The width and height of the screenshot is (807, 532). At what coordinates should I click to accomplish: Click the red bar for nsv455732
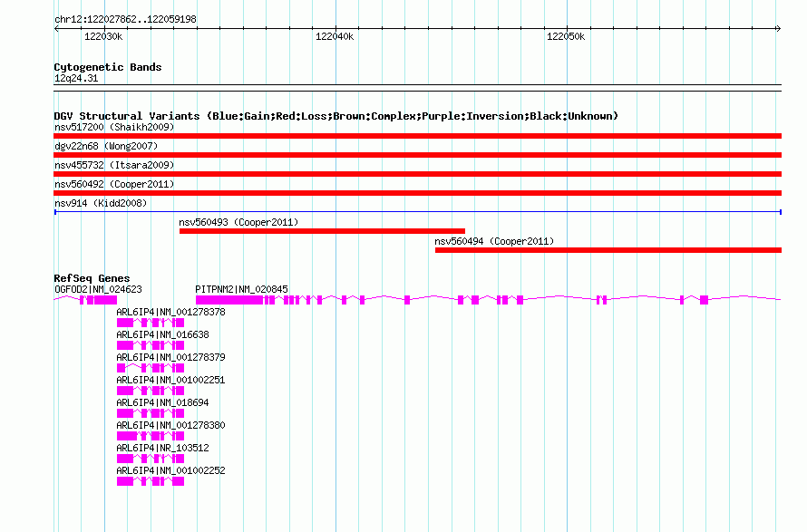(x=417, y=174)
